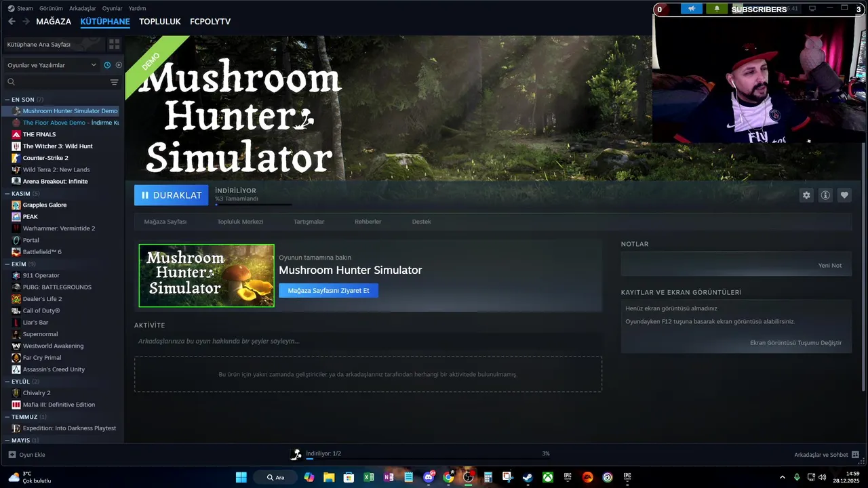This screenshot has height=488, width=868.
Task: Open the Windows Start button
Action: 241,477
